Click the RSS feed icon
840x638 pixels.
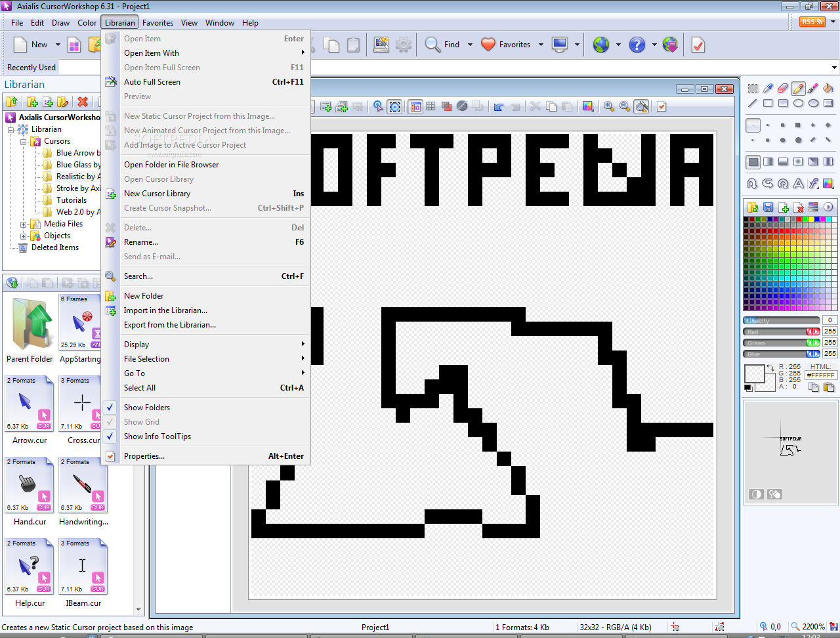812,22
